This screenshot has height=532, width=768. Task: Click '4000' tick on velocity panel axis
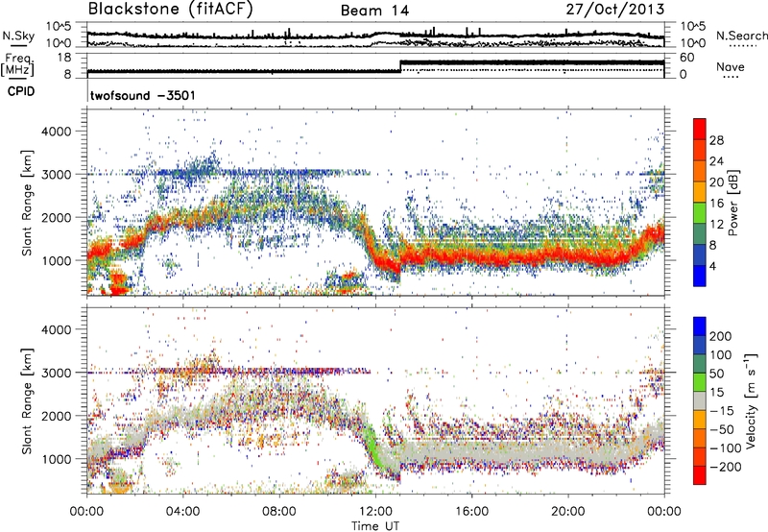tap(56, 329)
